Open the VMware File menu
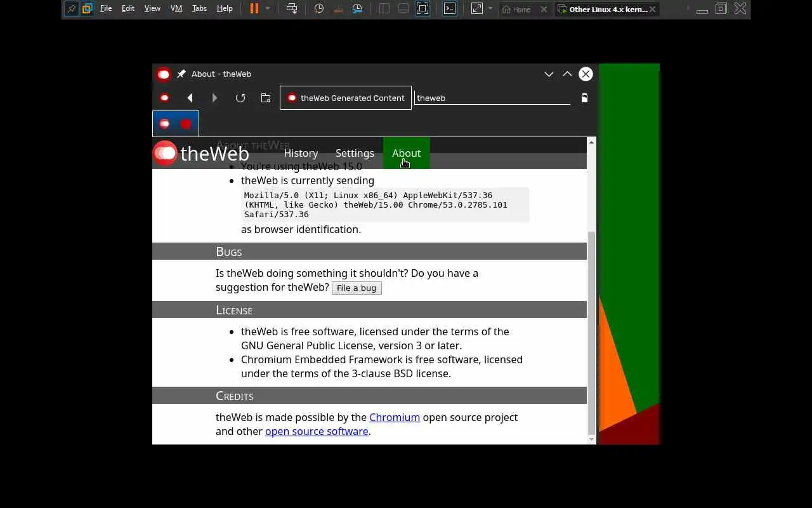 coord(106,9)
